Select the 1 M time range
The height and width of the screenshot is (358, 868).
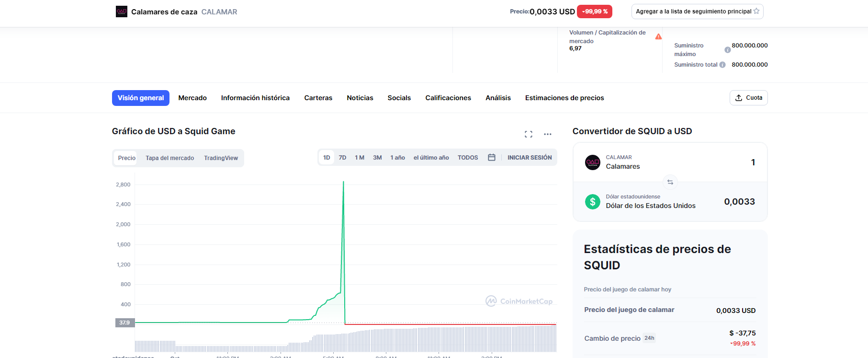[x=360, y=157]
